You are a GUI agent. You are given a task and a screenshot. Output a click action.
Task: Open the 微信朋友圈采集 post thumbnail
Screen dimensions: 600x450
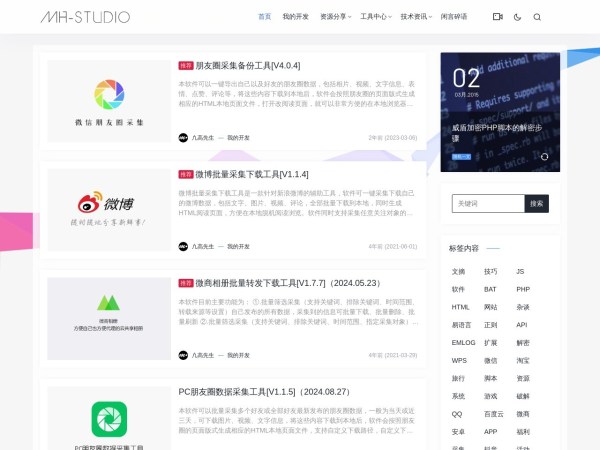click(x=109, y=101)
